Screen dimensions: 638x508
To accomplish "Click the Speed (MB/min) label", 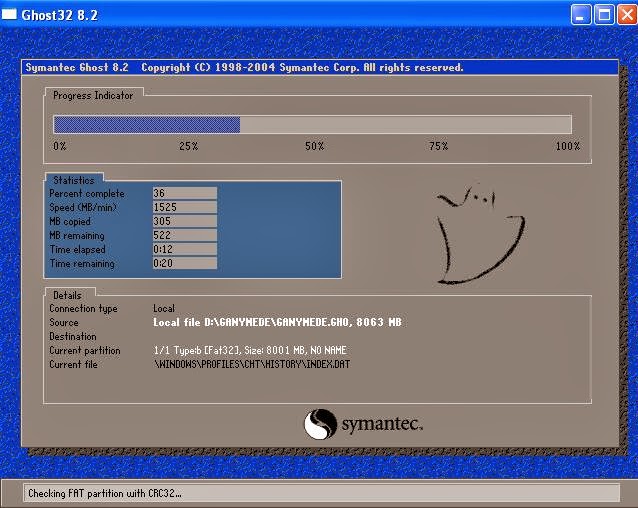I will (83, 207).
